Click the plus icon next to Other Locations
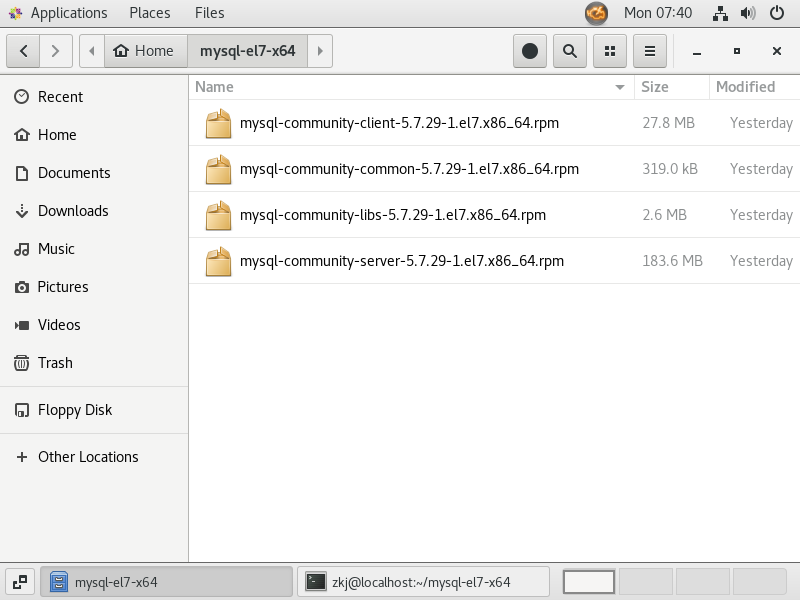The image size is (800, 600). tap(21, 457)
